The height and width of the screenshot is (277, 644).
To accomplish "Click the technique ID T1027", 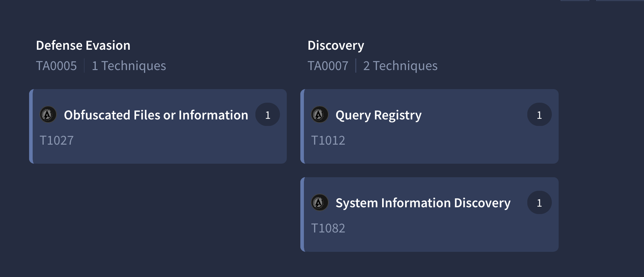I will point(57,140).
